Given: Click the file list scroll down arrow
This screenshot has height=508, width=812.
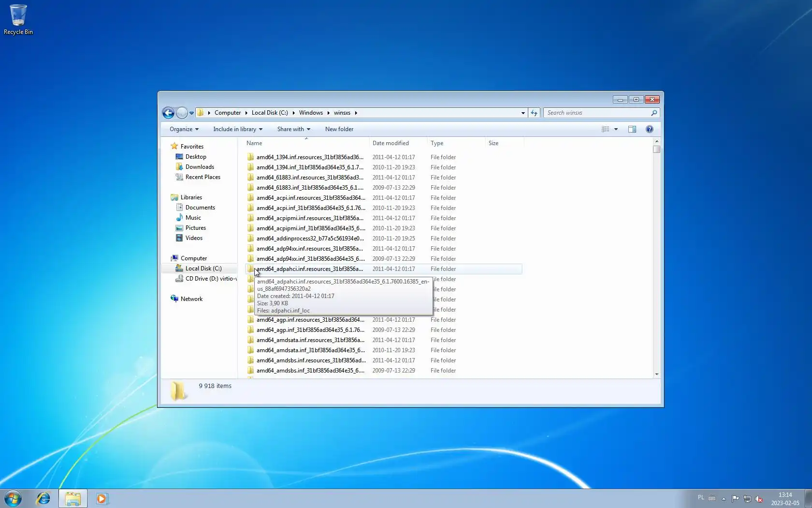Looking at the screenshot, I should coord(656,374).
